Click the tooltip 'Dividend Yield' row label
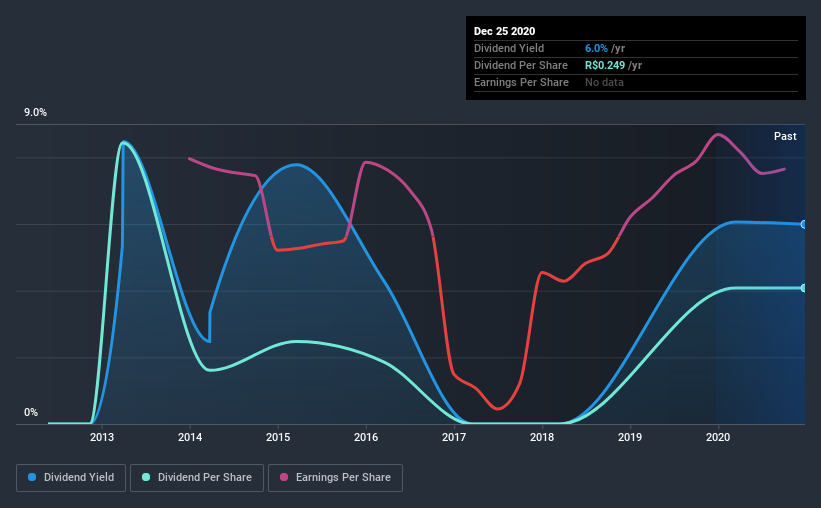Image resolution: width=821 pixels, height=508 pixels. [509, 48]
